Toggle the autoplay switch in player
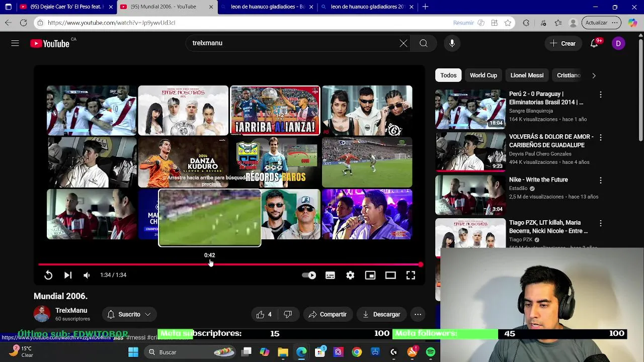Viewport: 644px width, 362px height. [x=309, y=275]
